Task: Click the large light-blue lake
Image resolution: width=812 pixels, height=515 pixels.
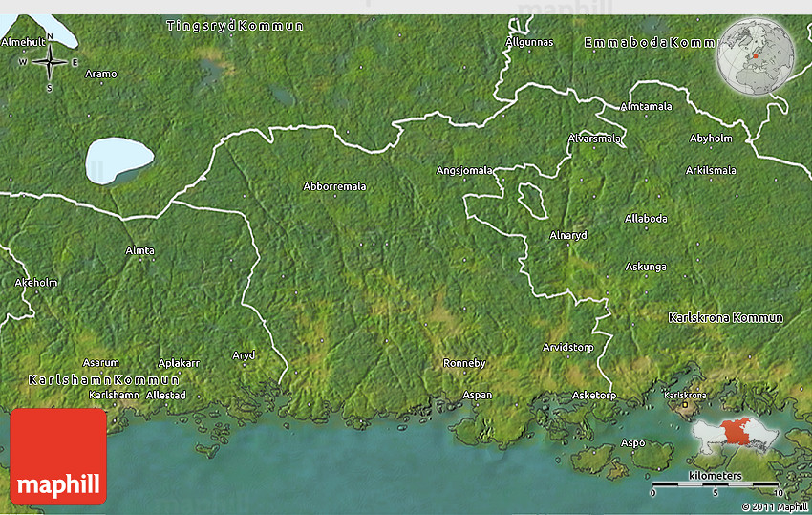Action: [118, 159]
